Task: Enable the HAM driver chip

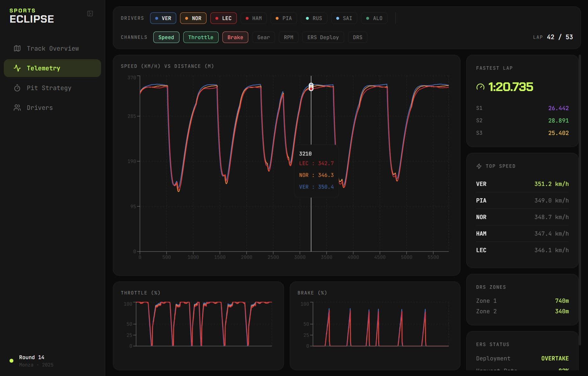Action: tap(254, 18)
